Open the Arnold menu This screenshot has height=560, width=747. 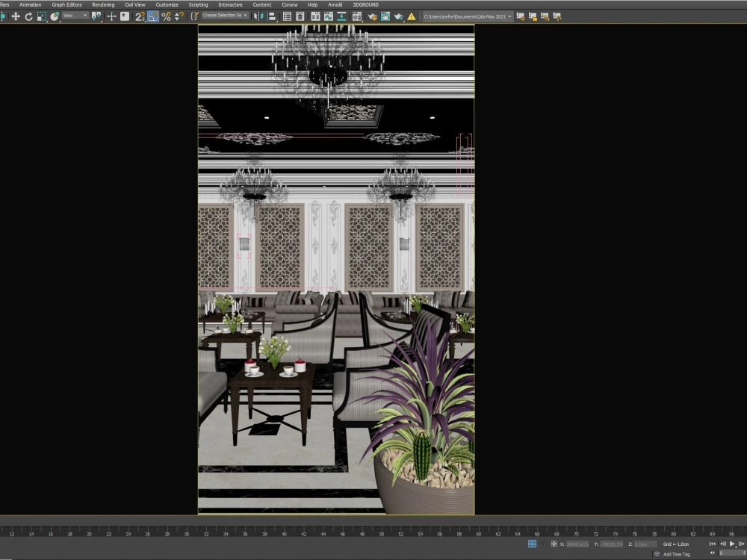point(335,4)
